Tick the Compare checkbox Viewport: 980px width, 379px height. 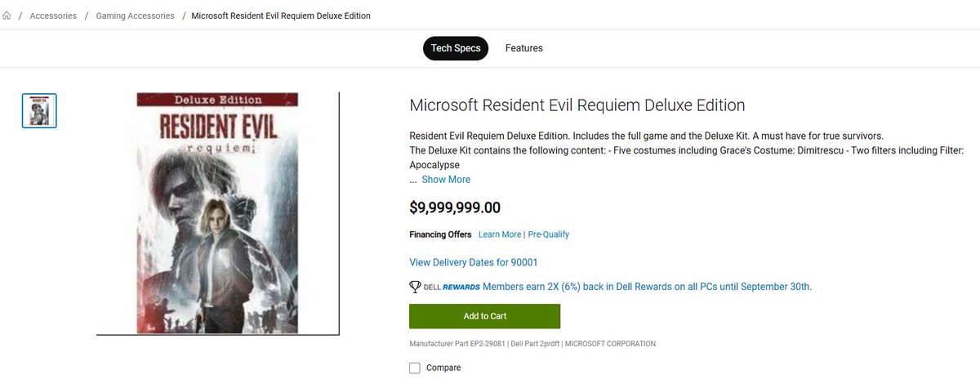pos(415,368)
